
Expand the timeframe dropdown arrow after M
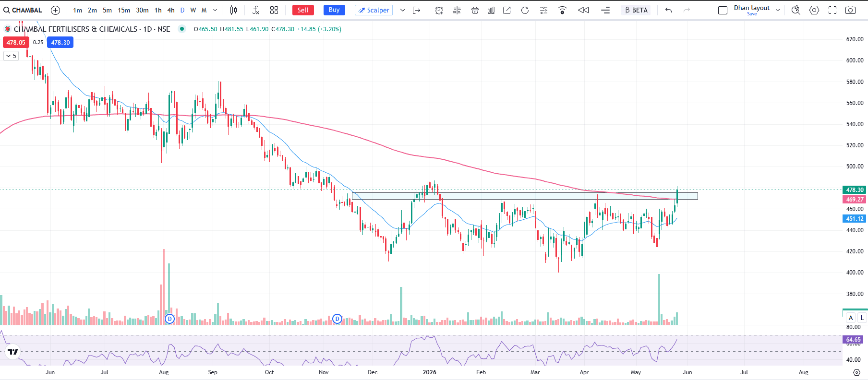coord(215,10)
